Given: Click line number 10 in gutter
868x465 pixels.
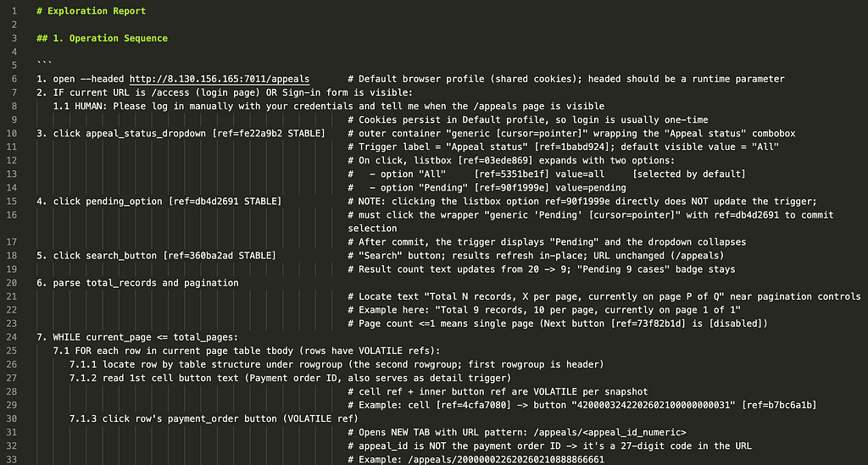Looking at the screenshot, I should [x=12, y=133].
